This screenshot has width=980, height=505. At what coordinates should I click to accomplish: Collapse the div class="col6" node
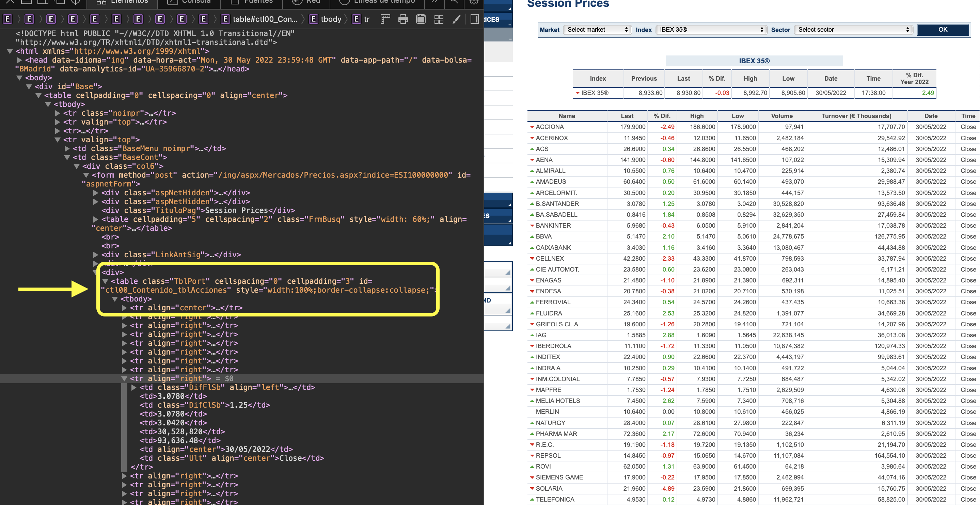click(77, 166)
